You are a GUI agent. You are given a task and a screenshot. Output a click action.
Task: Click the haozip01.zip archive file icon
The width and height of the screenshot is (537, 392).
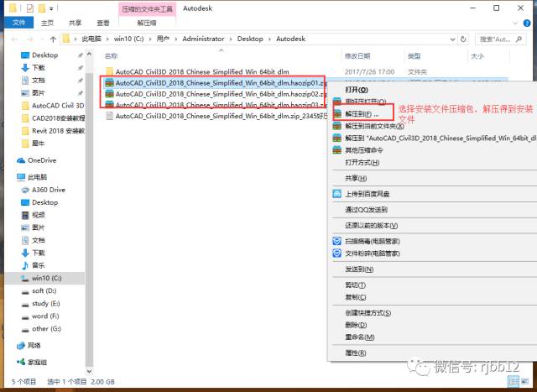click(108, 82)
